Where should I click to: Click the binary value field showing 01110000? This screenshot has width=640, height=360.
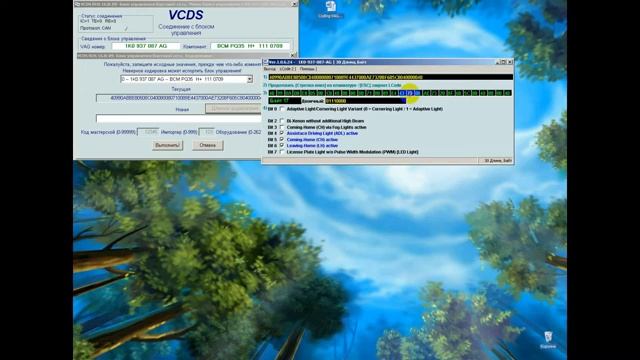coord(365,101)
